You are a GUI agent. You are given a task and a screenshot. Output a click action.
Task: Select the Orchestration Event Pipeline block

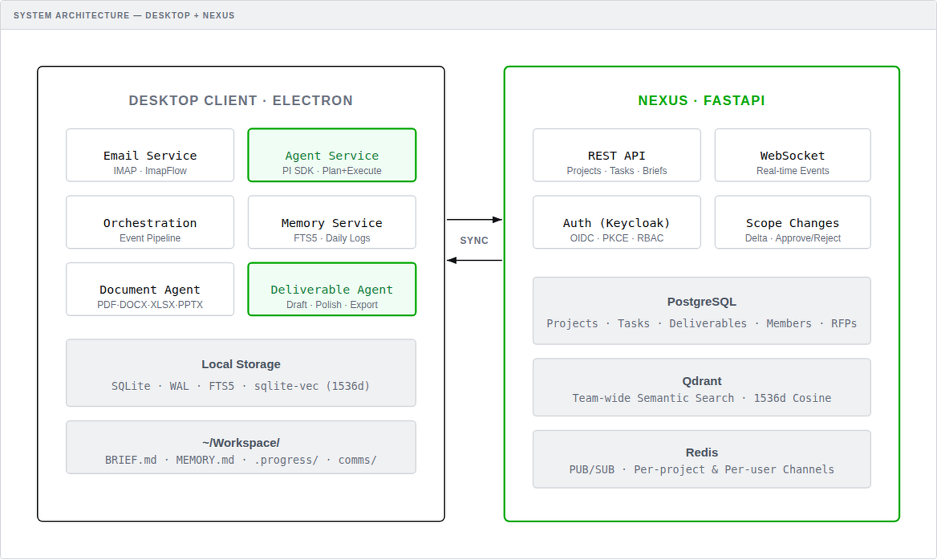150,223
